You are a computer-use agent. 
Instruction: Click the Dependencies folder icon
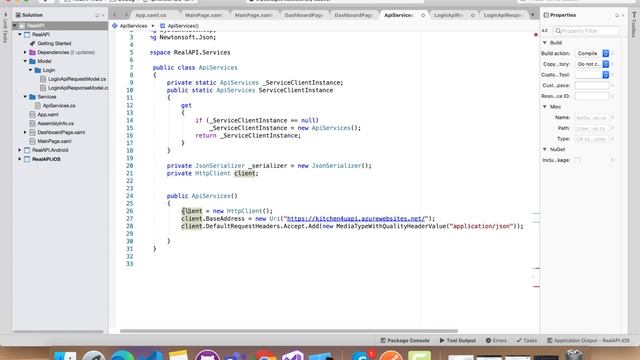coord(32,52)
